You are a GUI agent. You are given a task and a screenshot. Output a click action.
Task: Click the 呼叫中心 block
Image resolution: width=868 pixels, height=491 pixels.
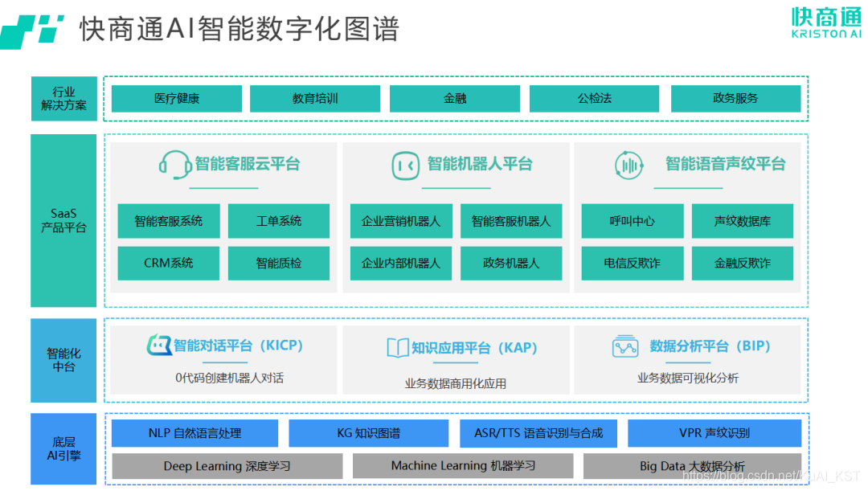pos(633,221)
